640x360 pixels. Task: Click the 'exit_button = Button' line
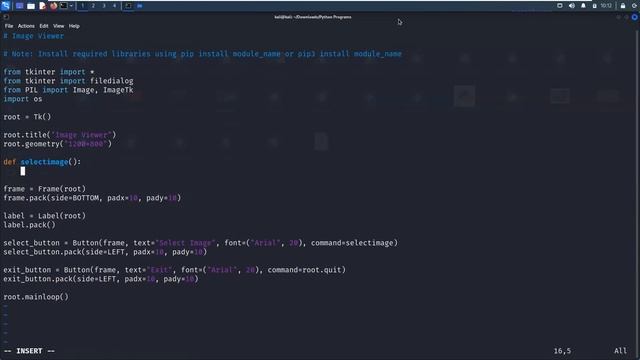pos(174,269)
